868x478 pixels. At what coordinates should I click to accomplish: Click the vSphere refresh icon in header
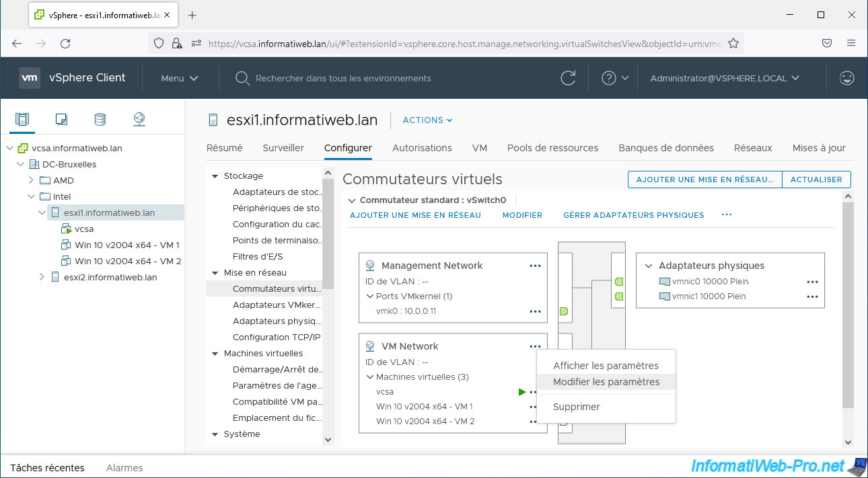tap(568, 78)
